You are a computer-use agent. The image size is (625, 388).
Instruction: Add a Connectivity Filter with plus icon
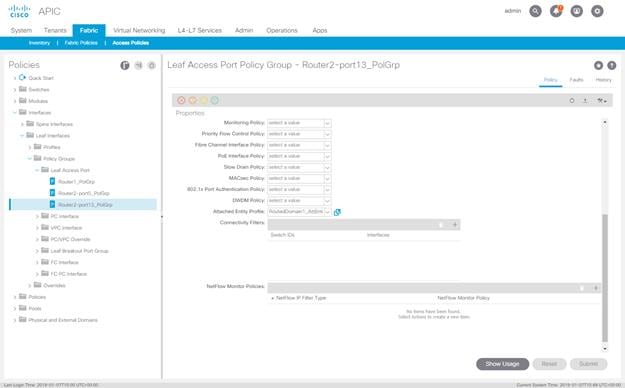point(454,225)
